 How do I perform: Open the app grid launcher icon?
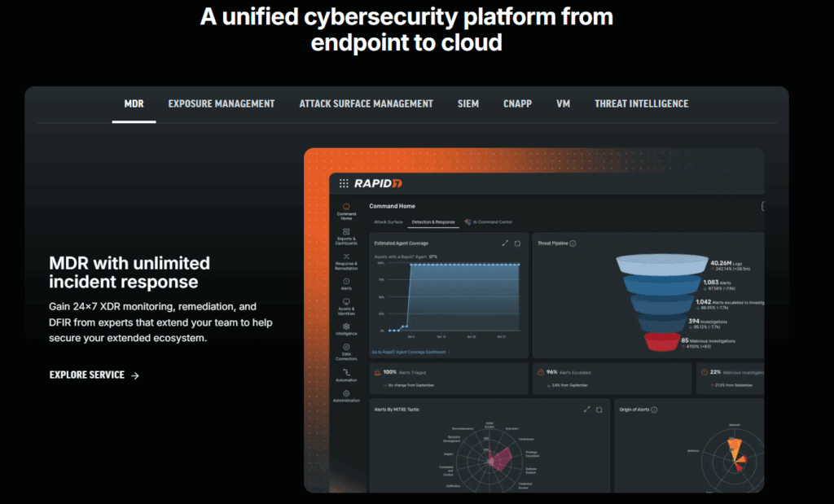click(344, 183)
